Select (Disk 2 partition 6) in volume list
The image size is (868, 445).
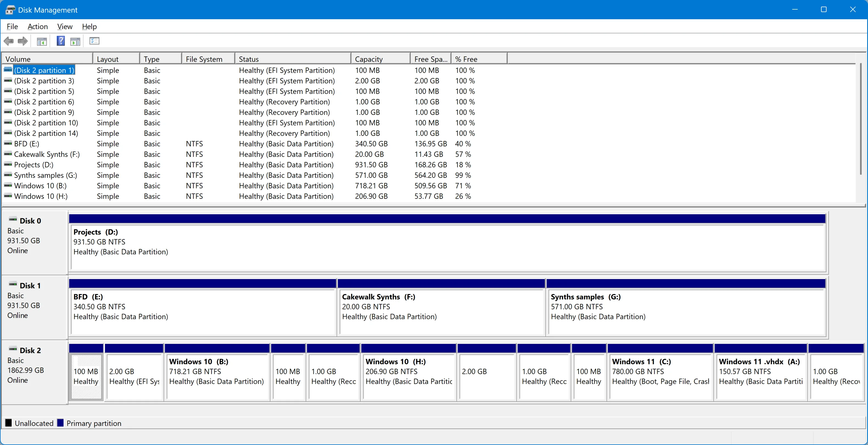(x=44, y=102)
